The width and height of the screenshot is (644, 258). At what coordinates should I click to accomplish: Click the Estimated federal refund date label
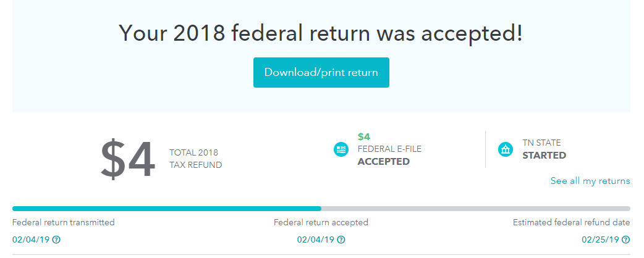pos(571,222)
